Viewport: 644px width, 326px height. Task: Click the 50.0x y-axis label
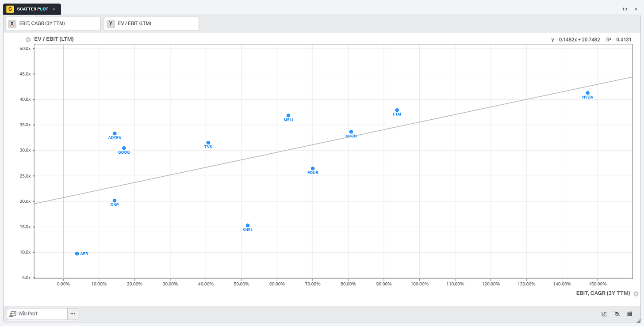pyautogui.click(x=25, y=48)
